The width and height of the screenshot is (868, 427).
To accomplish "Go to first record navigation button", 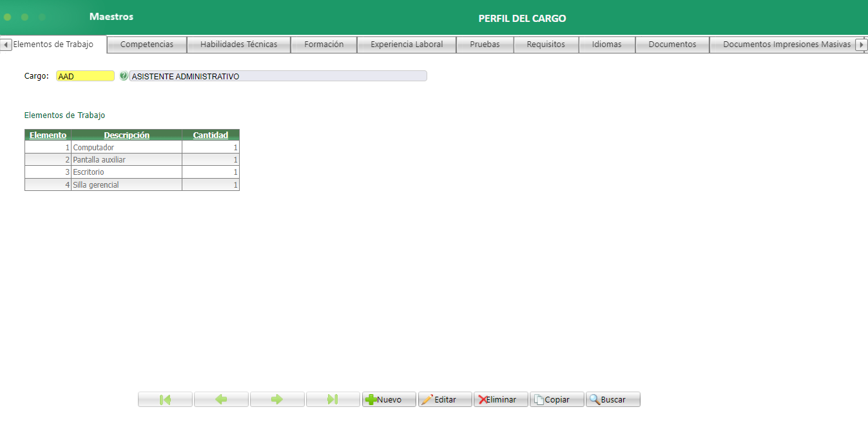I will point(165,399).
